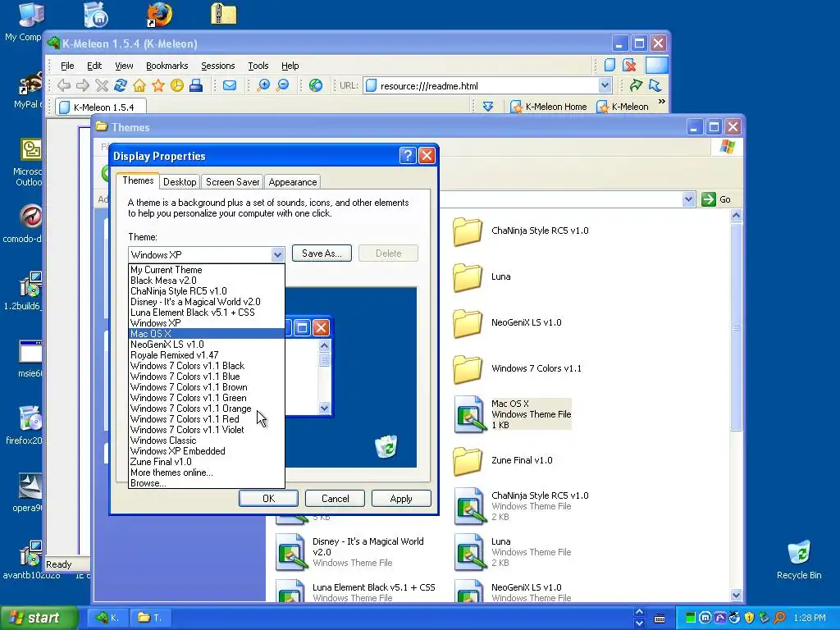The width and height of the screenshot is (840, 630).
Task: Click Apply in Display Properties
Action: tap(400, 498)
